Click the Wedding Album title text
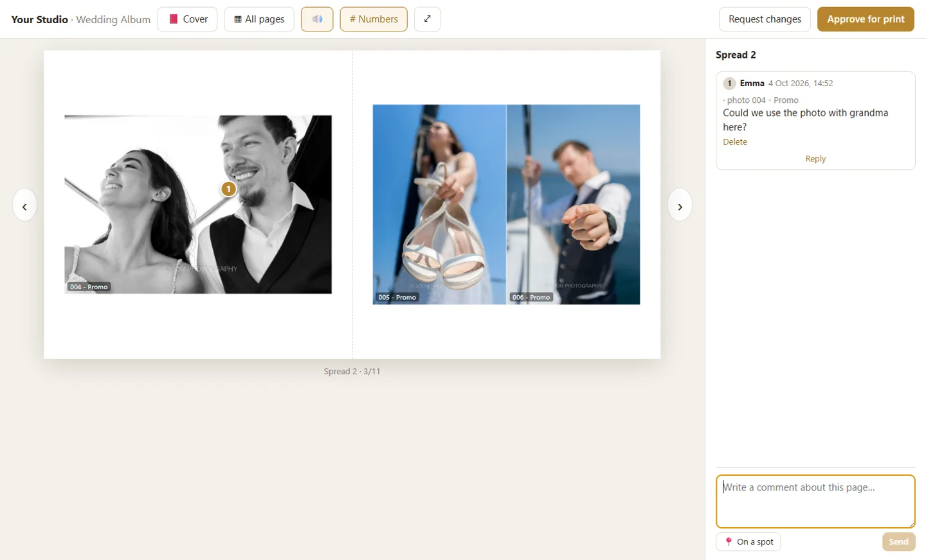Viewport: 926px width, 560px height. coord(113,19)
